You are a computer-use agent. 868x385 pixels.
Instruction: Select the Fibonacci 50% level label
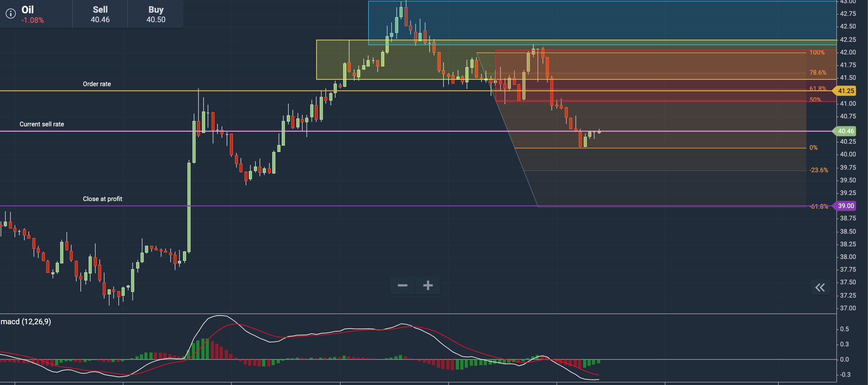pos(815,100)
